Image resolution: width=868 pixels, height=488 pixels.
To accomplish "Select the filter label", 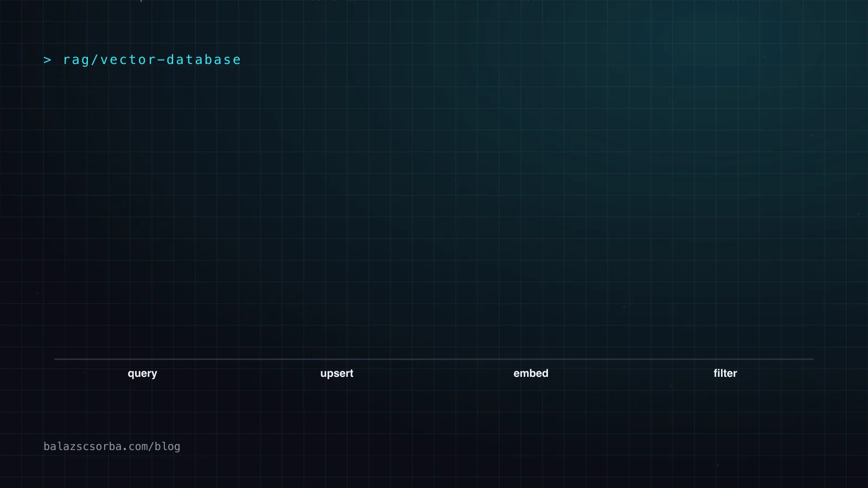I will 725,373.
